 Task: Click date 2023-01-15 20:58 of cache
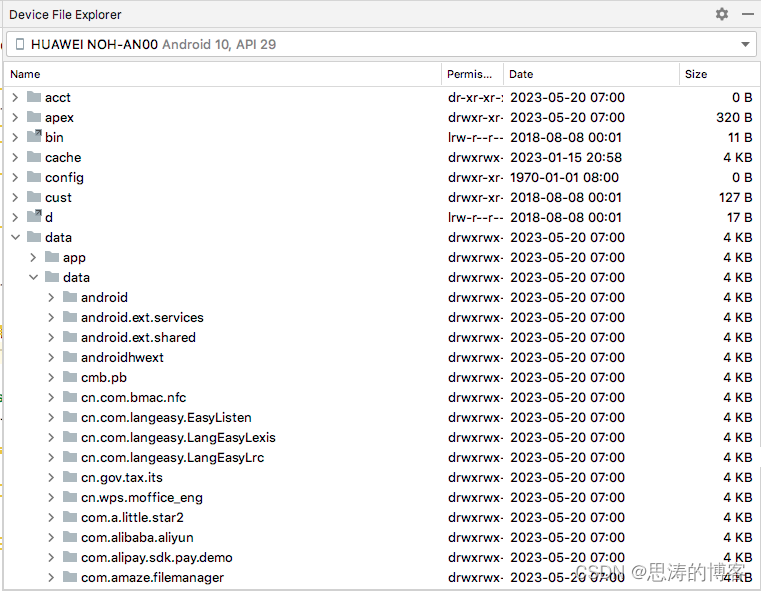566,158
